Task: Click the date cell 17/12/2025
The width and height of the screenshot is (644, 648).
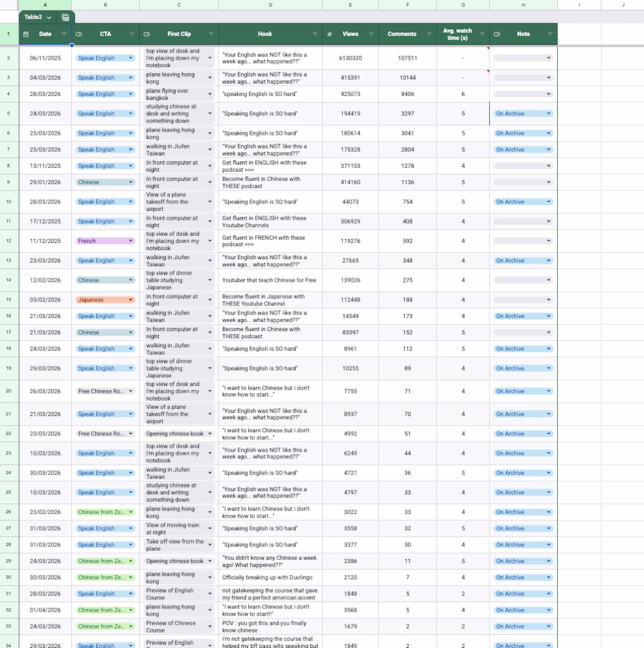Action: pyautogui.click(x=45, y=222)
